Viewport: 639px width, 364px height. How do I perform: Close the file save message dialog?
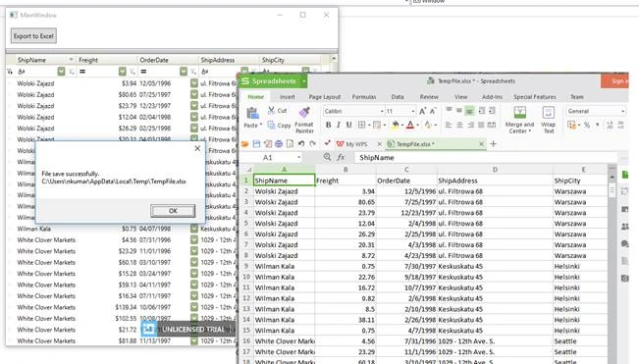click(197, 148)
